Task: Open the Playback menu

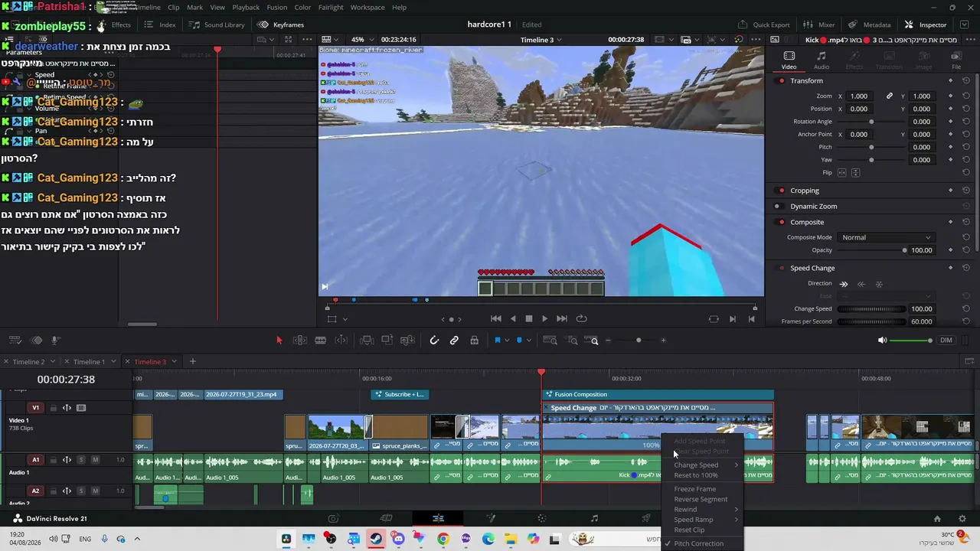Action: coord(246,8)
